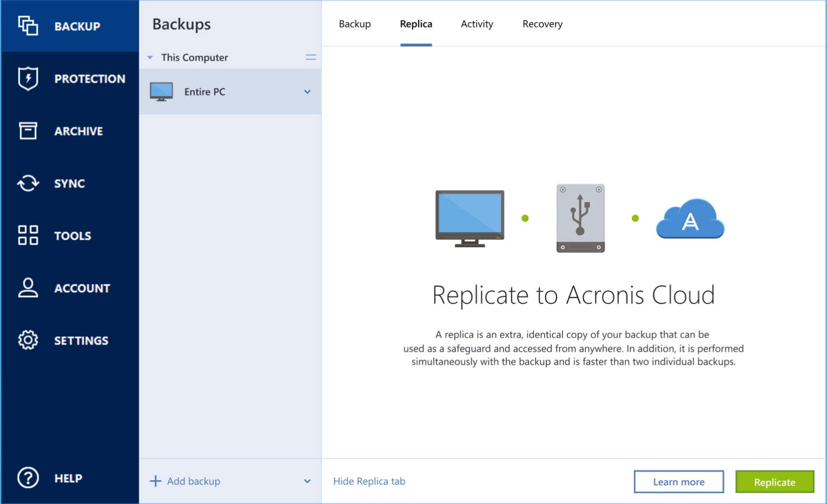Open the Tools grid icon

[x=28, y=235]
